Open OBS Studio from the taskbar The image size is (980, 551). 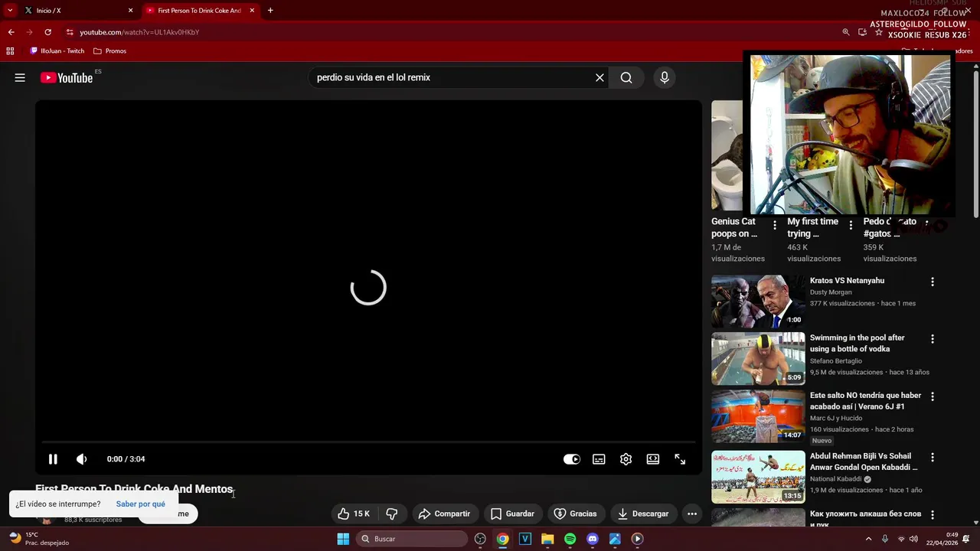[480, 539]
